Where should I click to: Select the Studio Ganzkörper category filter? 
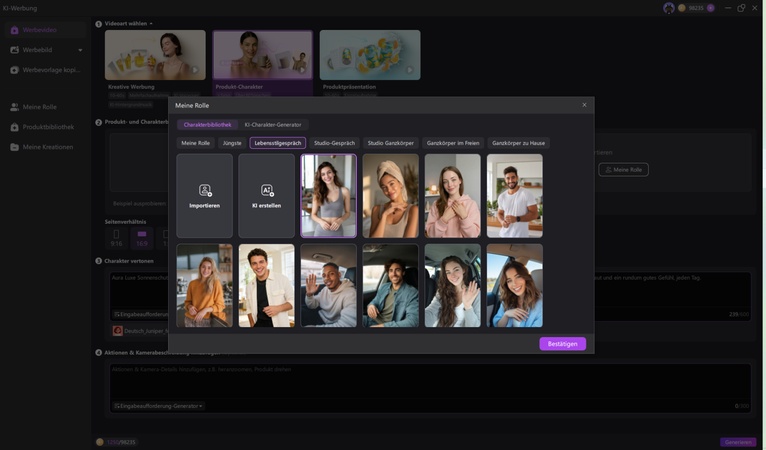(390, 143)
